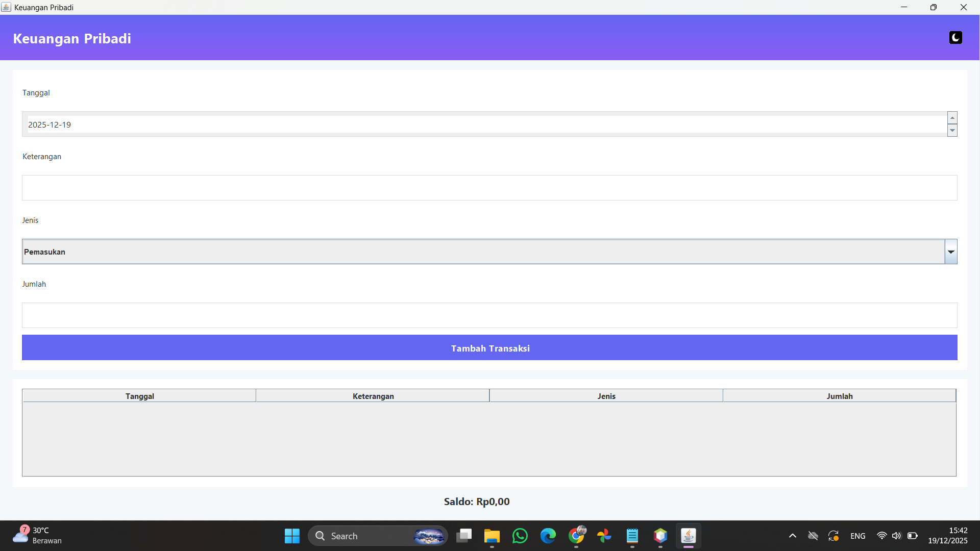This screenshot has height=551, width=980.
Task: Open File Explorer taskbar icon
Action: (492, 536)
